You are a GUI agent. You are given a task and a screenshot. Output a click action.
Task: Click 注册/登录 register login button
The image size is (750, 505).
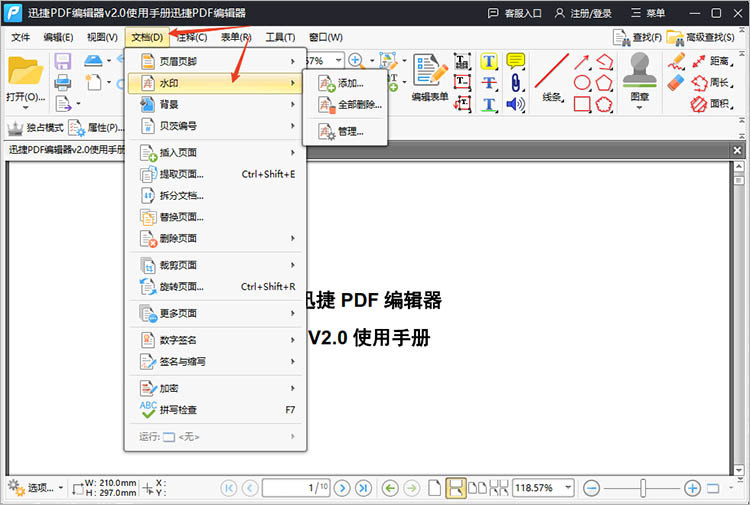[x=583, y=13]
